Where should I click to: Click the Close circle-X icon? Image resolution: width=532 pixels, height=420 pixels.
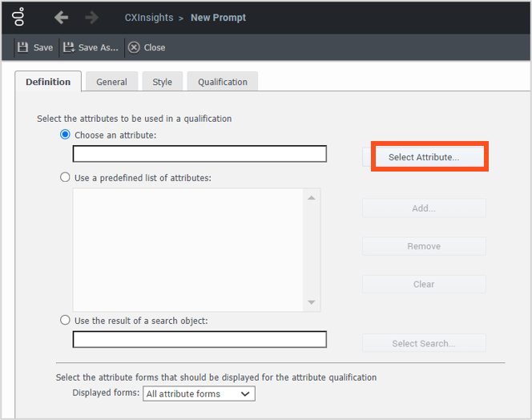pos(134,47)
